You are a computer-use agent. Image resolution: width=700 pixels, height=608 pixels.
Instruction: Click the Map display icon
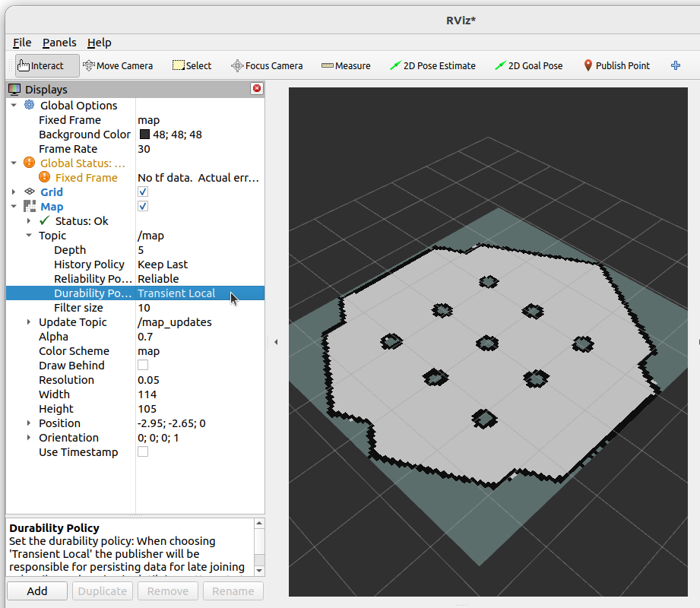[30, 206]
